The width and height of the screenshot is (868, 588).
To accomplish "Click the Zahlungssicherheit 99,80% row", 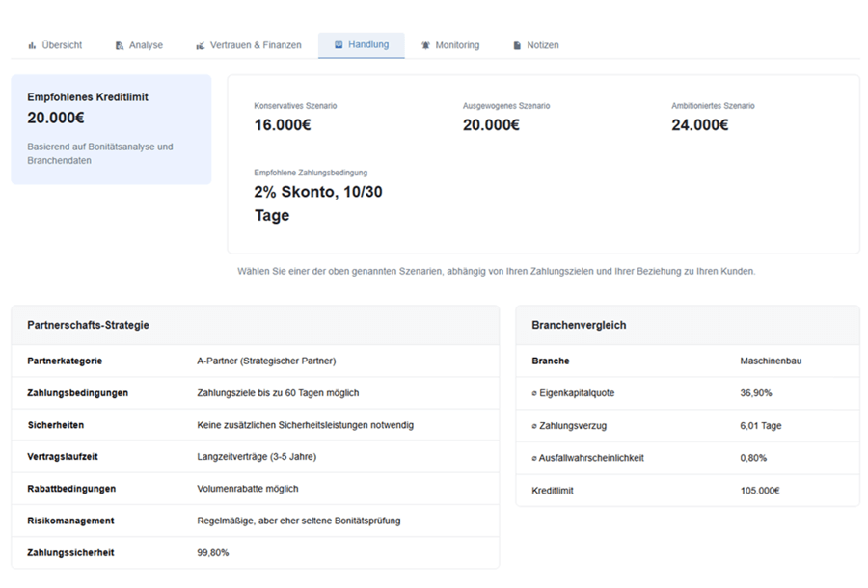I will coord(255,552).
